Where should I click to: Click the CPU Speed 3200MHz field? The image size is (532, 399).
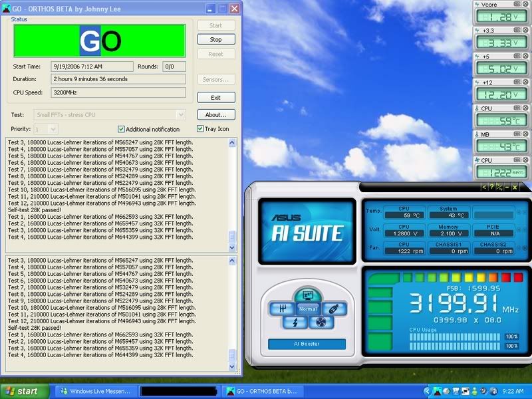[118, 92]
